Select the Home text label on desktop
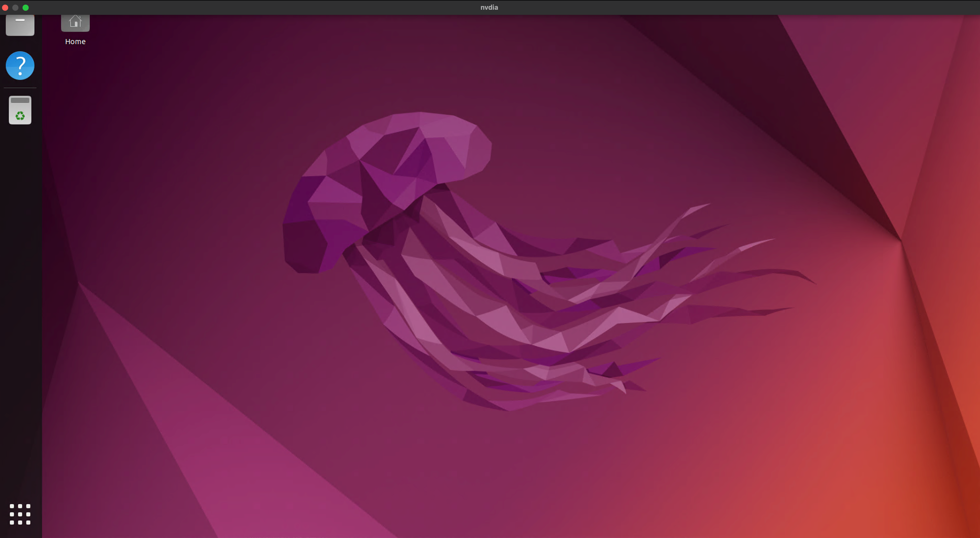980x538 pixels. pos(75,41)
